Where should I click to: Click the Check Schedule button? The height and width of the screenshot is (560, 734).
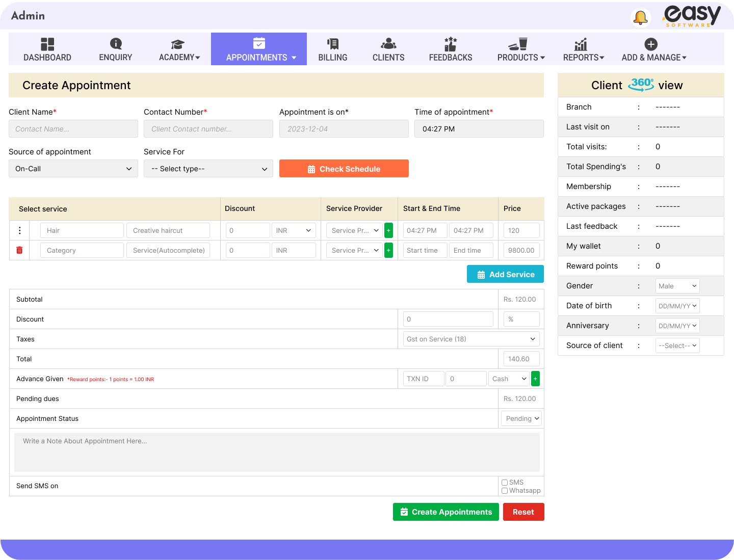pos(344,169)
